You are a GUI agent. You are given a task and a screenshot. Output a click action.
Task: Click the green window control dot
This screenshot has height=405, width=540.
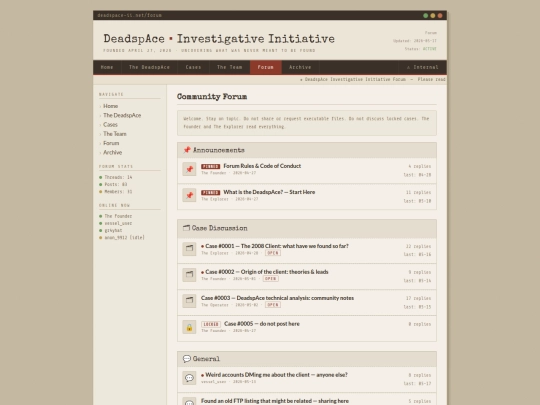426,15
